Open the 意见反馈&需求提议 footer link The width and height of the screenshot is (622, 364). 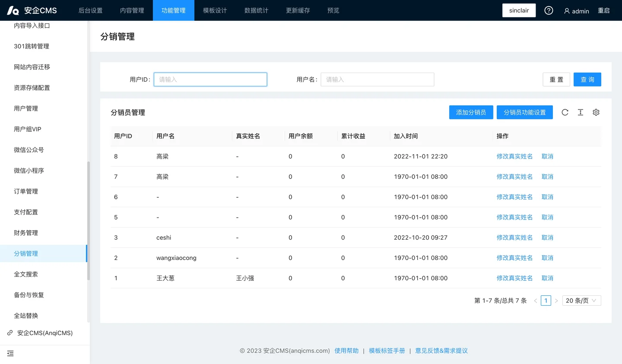tap(441, 351)
